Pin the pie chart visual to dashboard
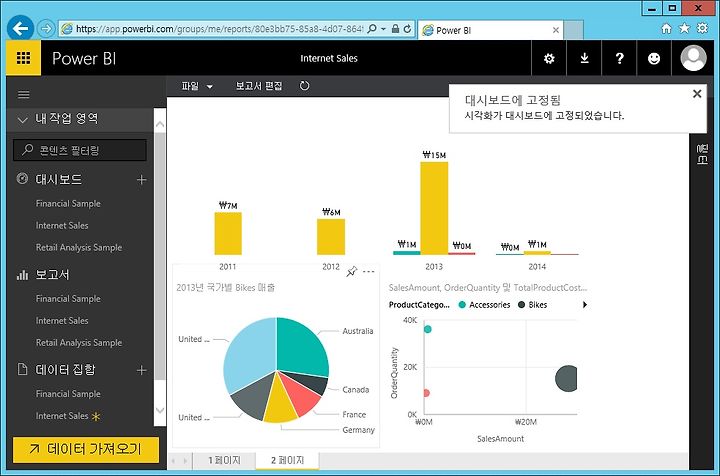The width and height of the screenshot is (720, 476). click(352, 271)
